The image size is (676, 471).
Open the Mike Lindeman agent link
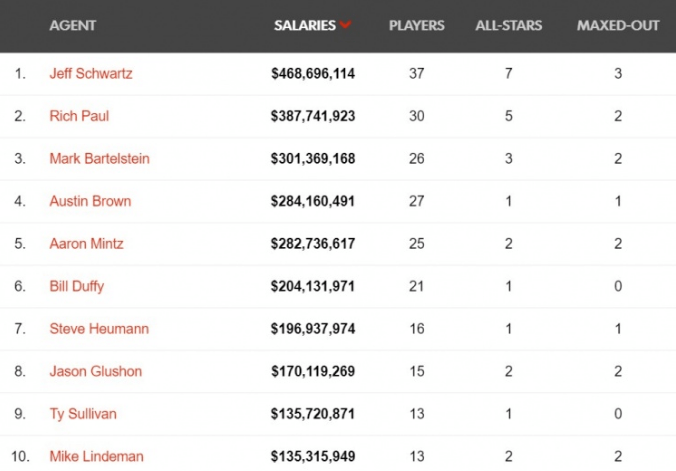pos(97,456)
